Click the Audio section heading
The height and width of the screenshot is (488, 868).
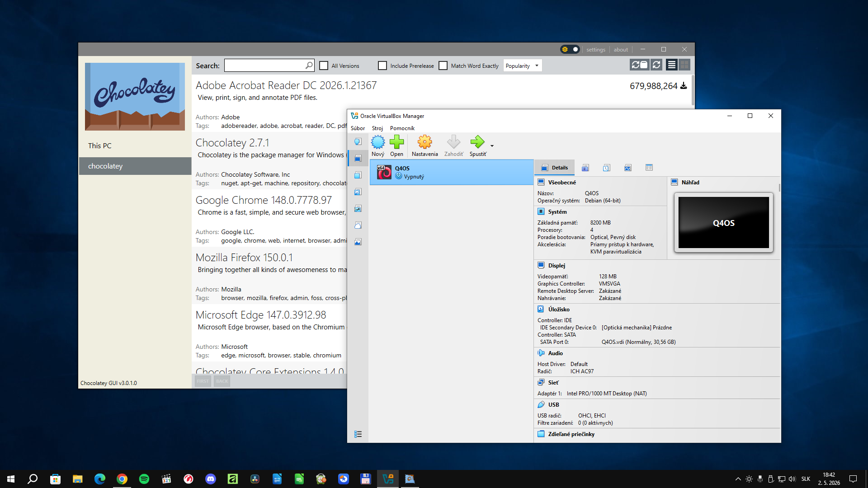tap(556, 353)
